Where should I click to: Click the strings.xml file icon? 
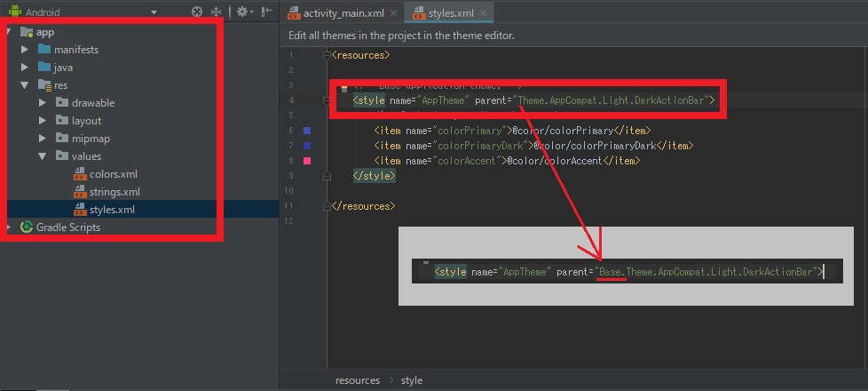(x=80, y=192)
